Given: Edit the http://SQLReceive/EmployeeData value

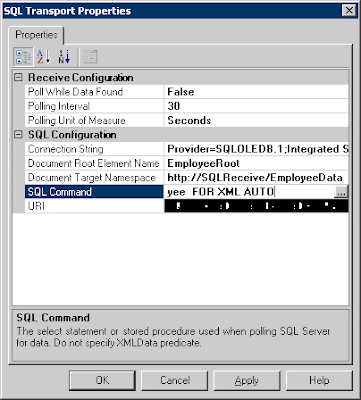Looking at the screenshot, I should point(256,178).
